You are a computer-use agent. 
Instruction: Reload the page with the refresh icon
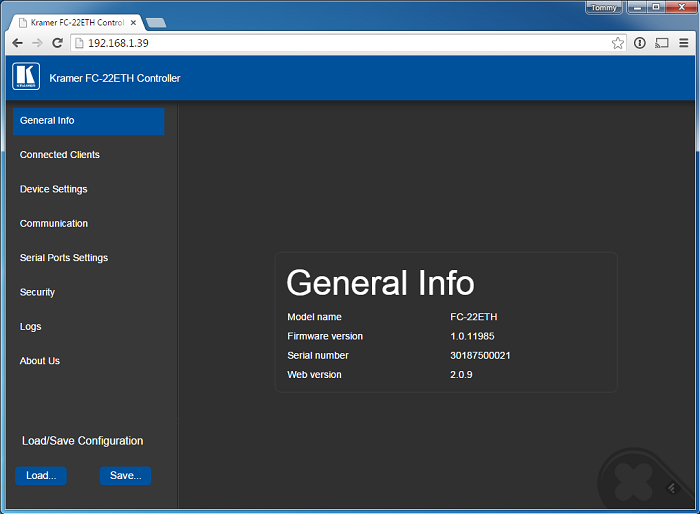tap(57, 43)
